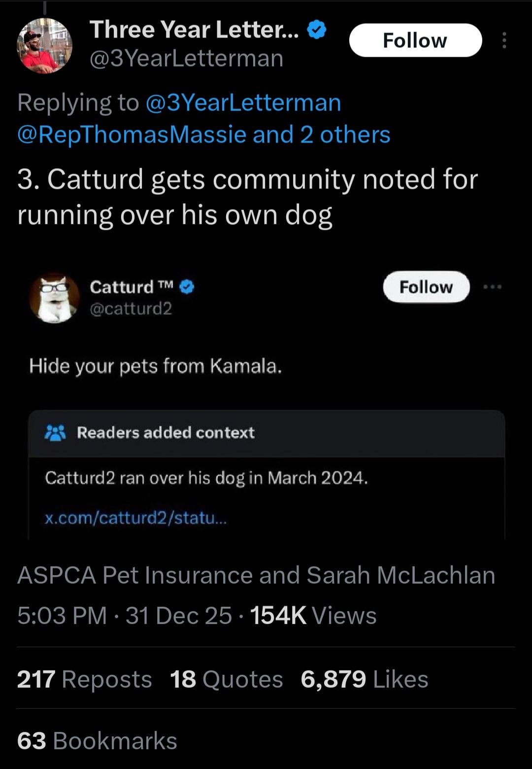View the 18 Quotes list
The height and width of the screenshot is (769, 532).
(226, 679)
